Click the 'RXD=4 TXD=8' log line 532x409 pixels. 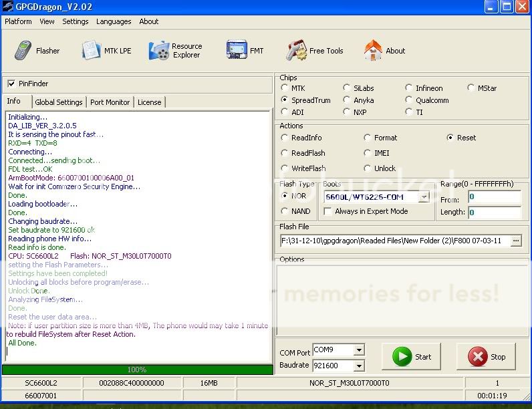33,143
